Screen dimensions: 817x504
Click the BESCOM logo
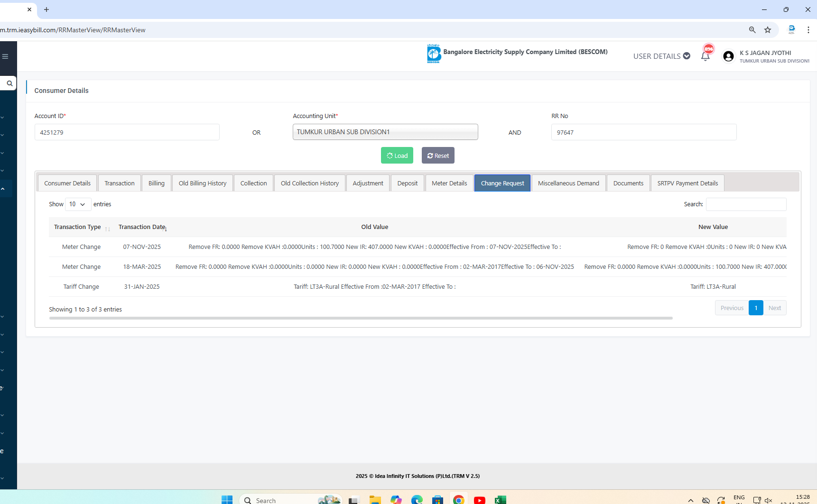(x=434, y=54)
